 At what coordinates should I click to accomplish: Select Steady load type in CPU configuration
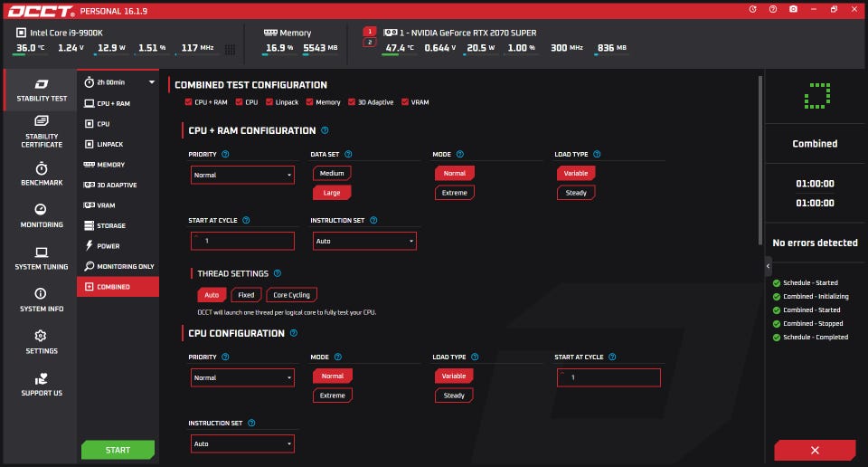[x=454, y=396]
